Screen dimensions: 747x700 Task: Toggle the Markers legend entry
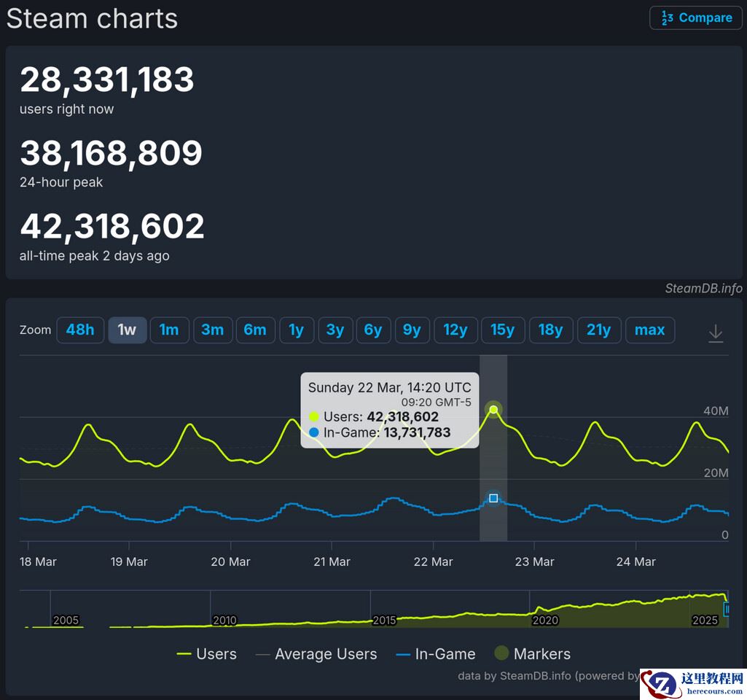click(532, 654)
